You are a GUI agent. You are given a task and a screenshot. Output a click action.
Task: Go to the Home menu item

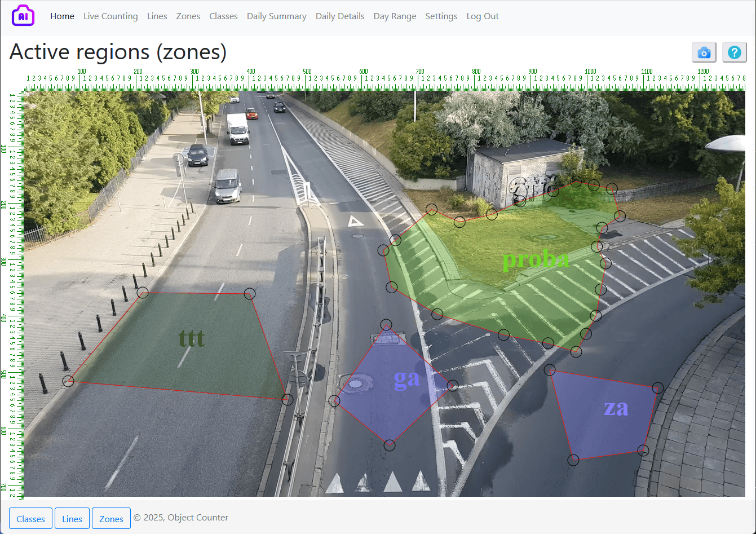[62, 16]
